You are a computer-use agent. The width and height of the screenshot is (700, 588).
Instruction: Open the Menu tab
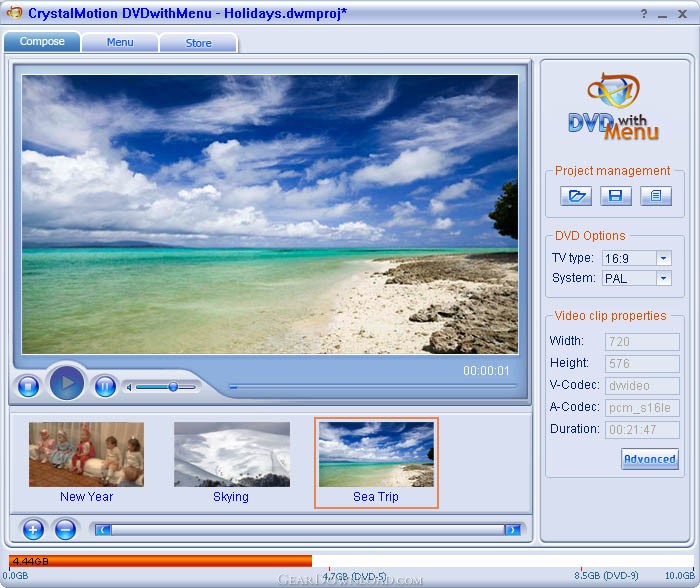tap(120, 42)
